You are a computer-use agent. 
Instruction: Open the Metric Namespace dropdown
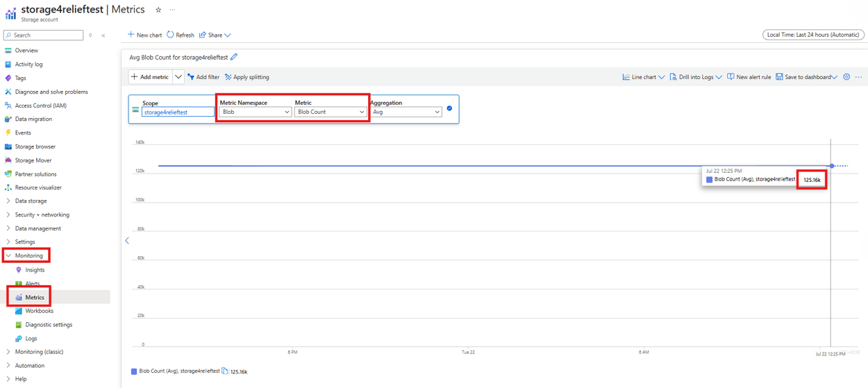[x=255, y=112]
